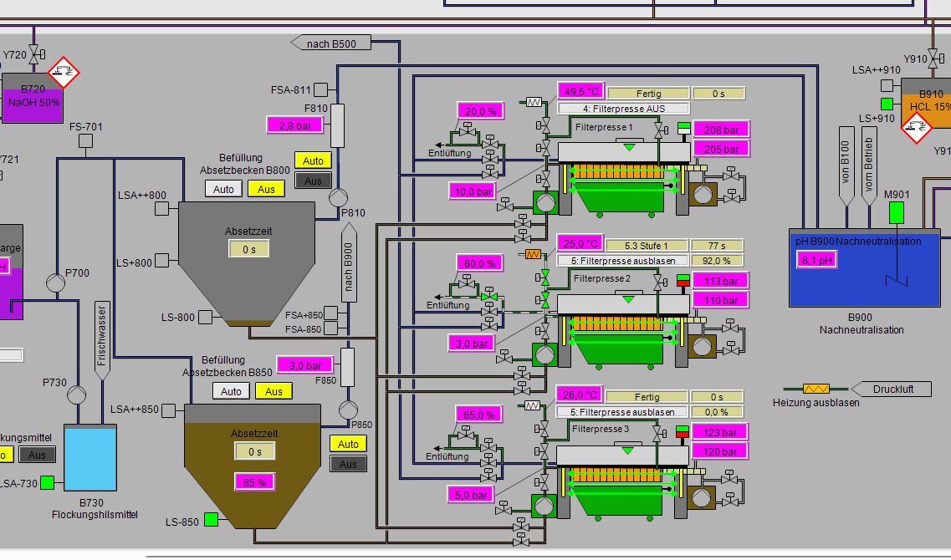The height and width of the screenshot is (560, 951).
Task: Toggle the Aus button below P850
Action: click(x=348, y=464)
